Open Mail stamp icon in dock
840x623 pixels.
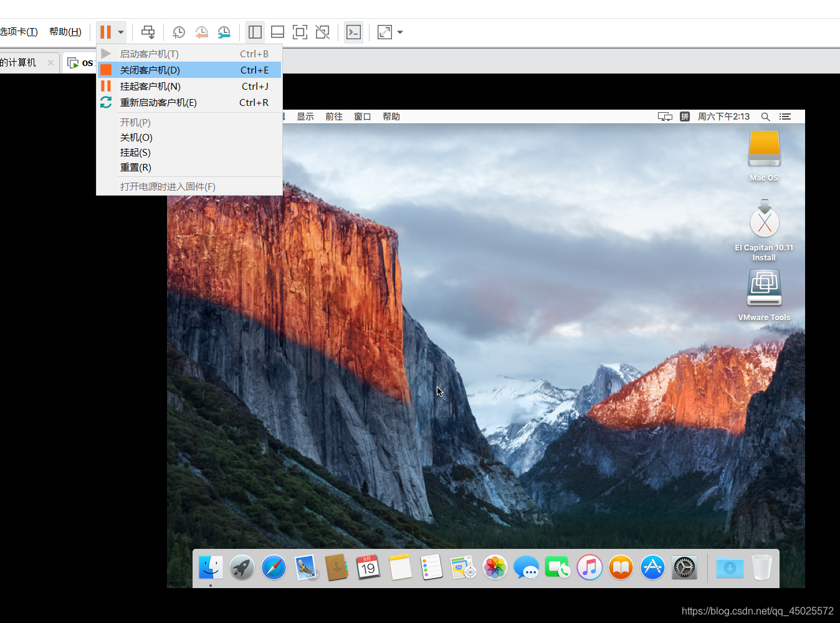306,568
